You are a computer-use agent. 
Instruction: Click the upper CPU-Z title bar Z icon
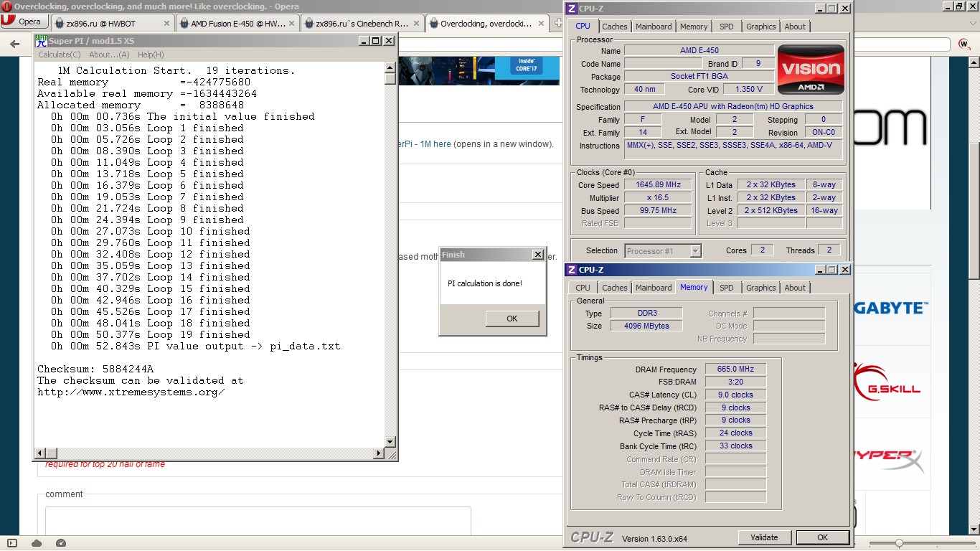(572, 9)
